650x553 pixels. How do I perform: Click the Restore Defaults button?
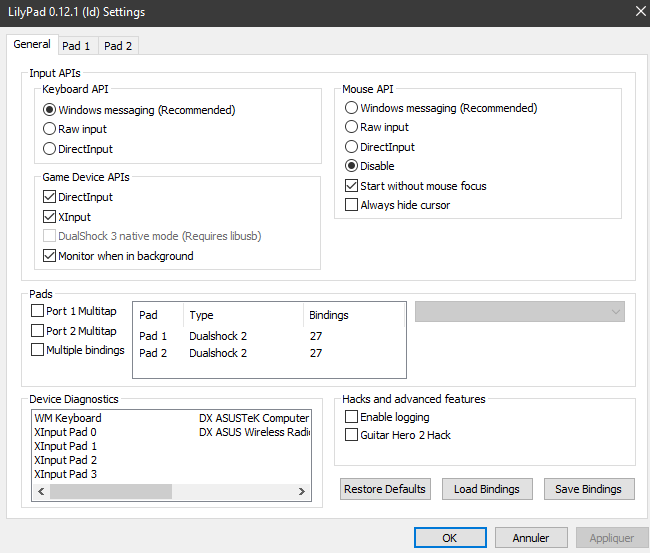385,489
